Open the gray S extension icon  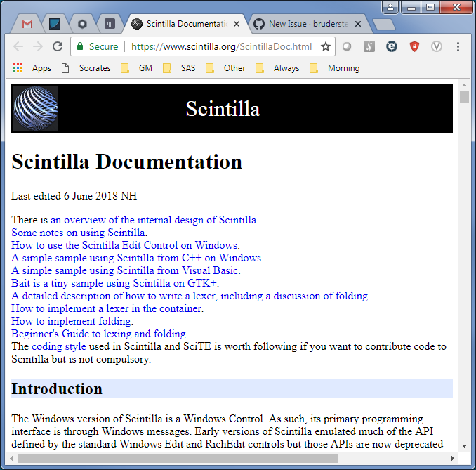(x=369, y=46)
